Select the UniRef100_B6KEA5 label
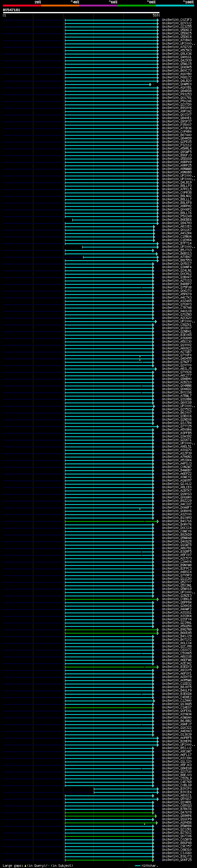 pos(177,633)
